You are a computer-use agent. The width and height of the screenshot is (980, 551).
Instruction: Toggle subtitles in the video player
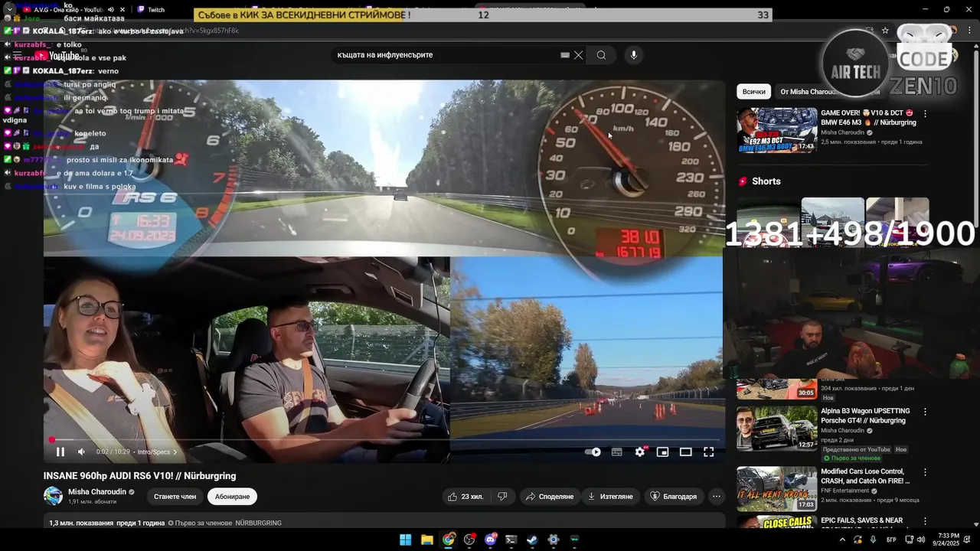[x=617, y=452]
